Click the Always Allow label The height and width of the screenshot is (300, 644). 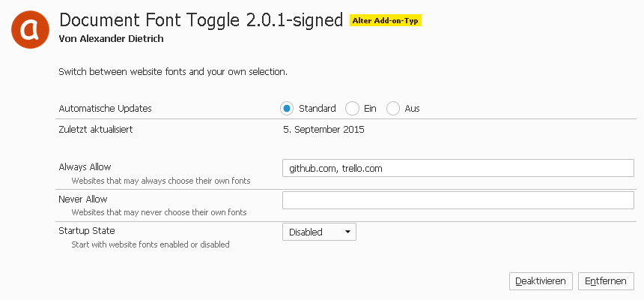click(x=85, y=167)
